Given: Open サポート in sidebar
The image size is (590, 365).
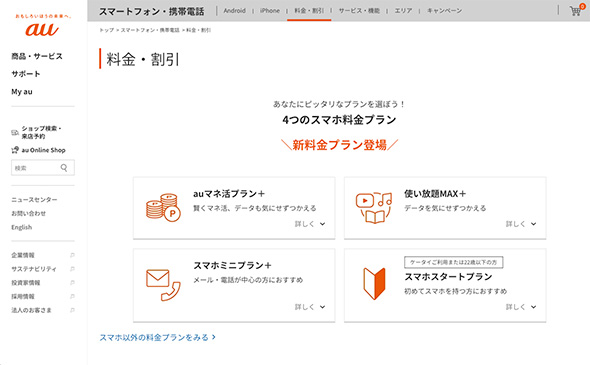Looking at the screenshot, I should coord(26,74).
